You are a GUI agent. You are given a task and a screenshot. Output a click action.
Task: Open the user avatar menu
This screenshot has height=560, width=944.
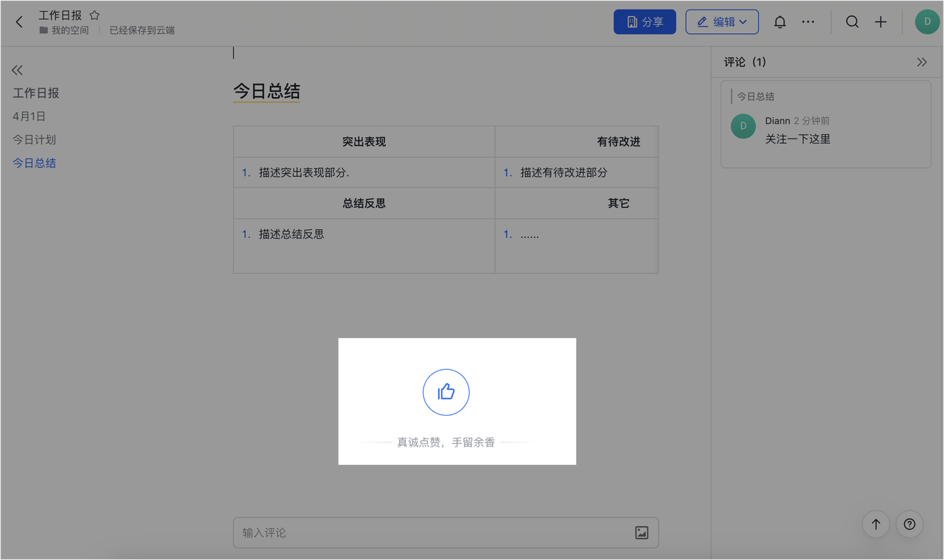tap(927, 22)
